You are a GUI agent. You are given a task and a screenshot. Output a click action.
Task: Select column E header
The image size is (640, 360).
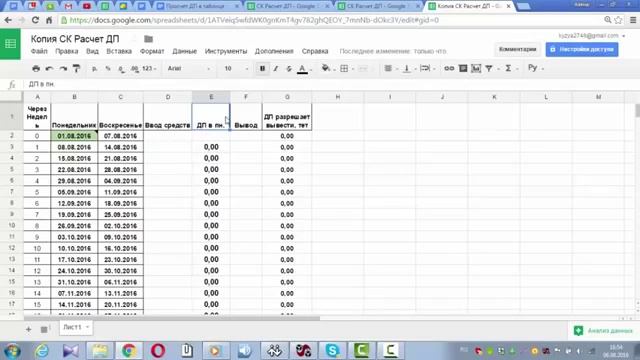211,97
